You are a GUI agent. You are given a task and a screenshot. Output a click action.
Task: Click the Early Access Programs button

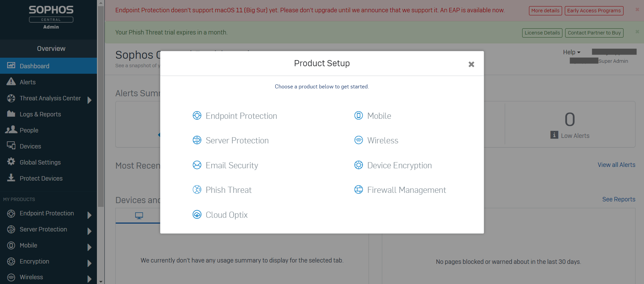coord(594,11)
